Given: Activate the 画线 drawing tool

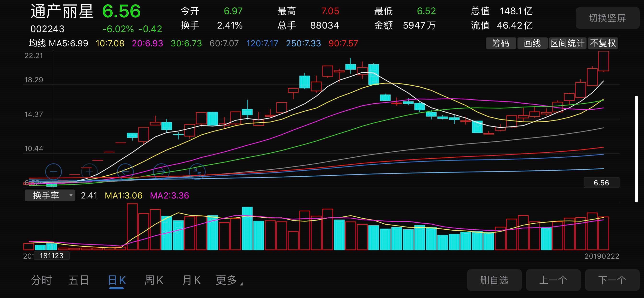Looking at the screenshot, I should [x=532, y=43].
